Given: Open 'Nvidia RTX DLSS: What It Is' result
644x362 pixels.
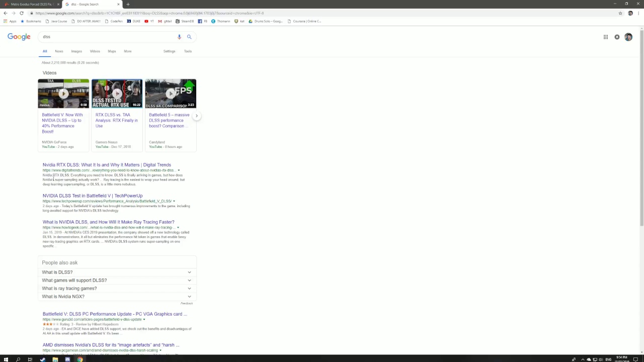Looking at the screenshot, I should (x=107, y=165).
